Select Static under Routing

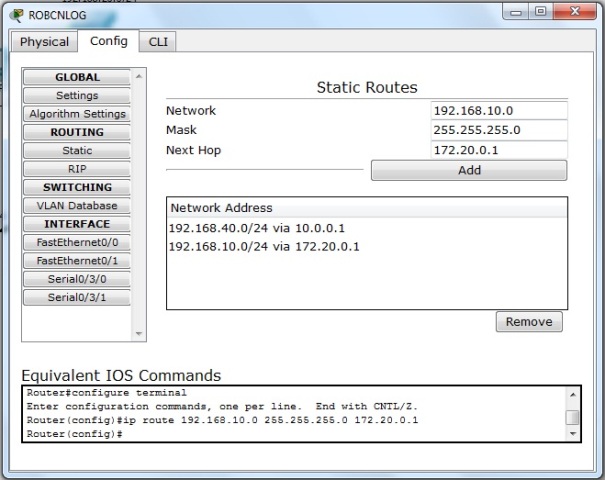coord(77,151)
